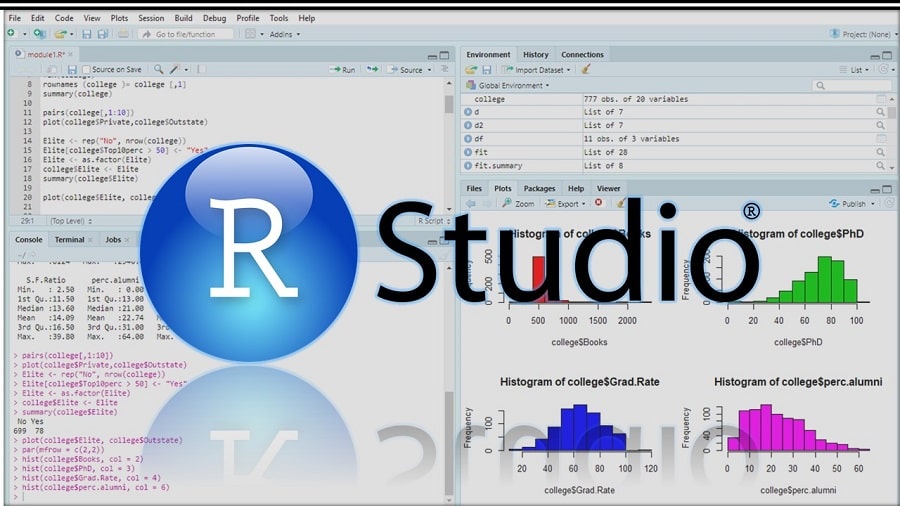The image size is (900, 506).
Task: Open the Source button dropdown arrow
Action: point(429,70)
